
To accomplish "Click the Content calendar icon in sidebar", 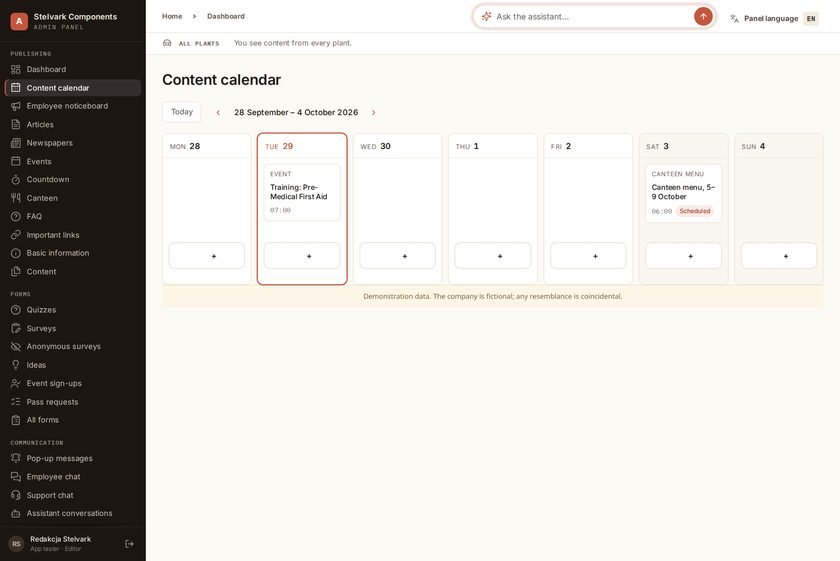I will 16,87.
